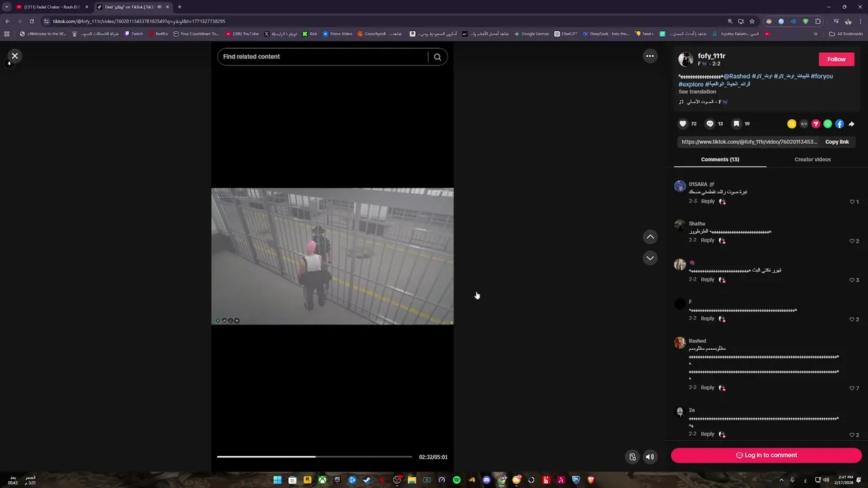Open the three-dot more options menu

pos(650,56)
